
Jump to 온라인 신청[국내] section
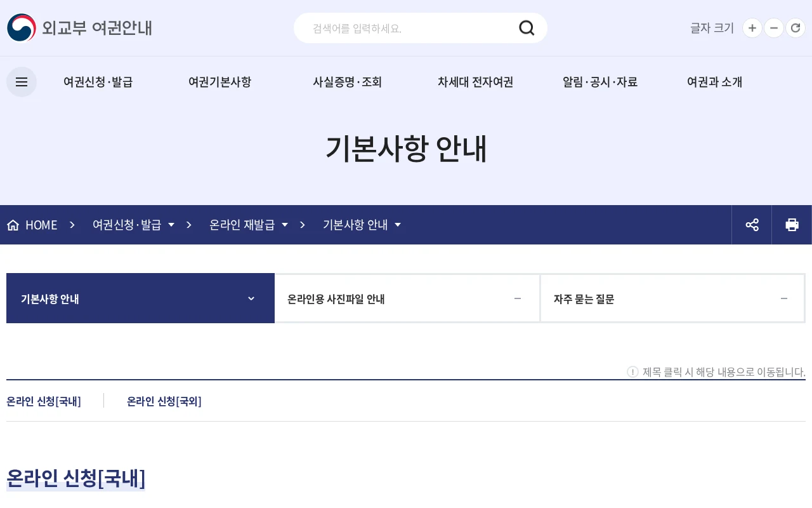[44, 401]
